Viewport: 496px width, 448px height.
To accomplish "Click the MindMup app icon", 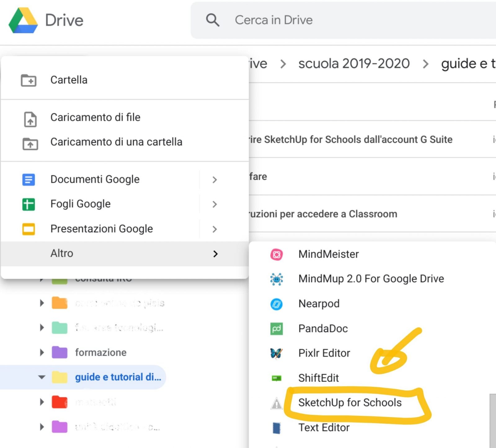I will 276,279.
